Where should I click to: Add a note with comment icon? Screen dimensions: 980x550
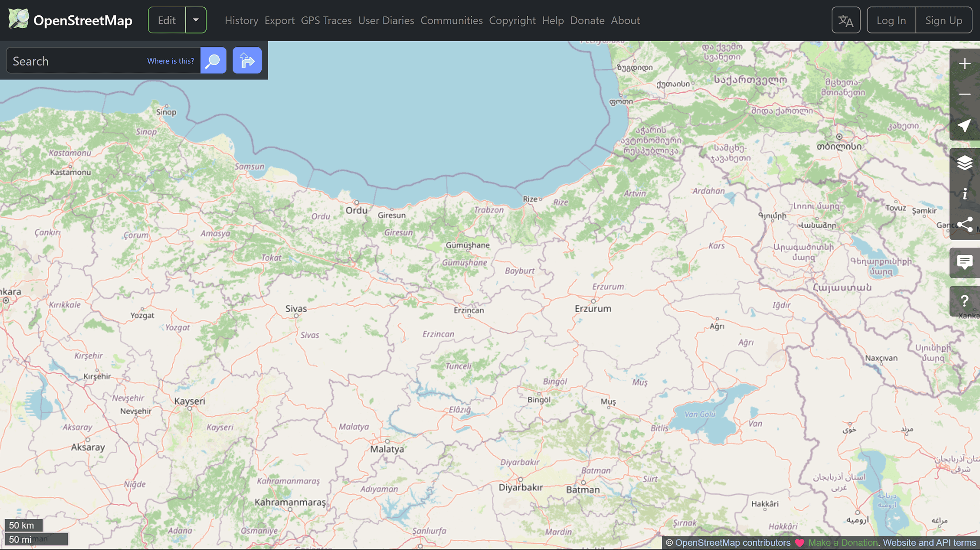[964, 262]
